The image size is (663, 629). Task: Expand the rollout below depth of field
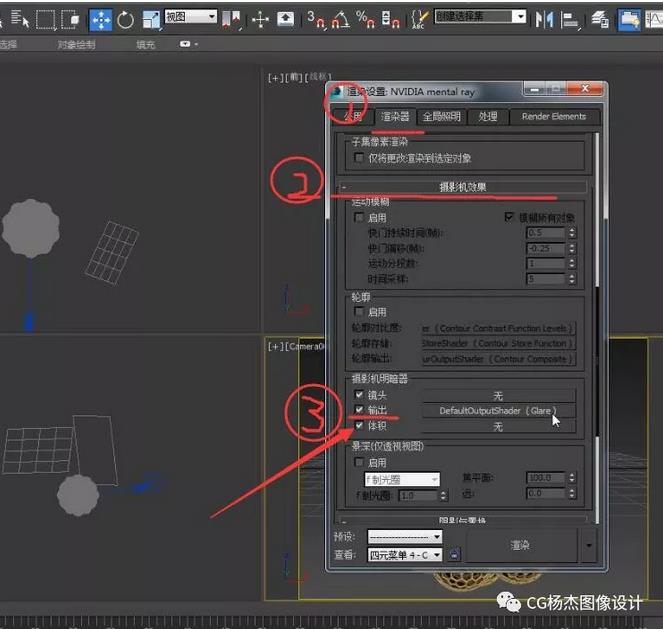(463, 520)
